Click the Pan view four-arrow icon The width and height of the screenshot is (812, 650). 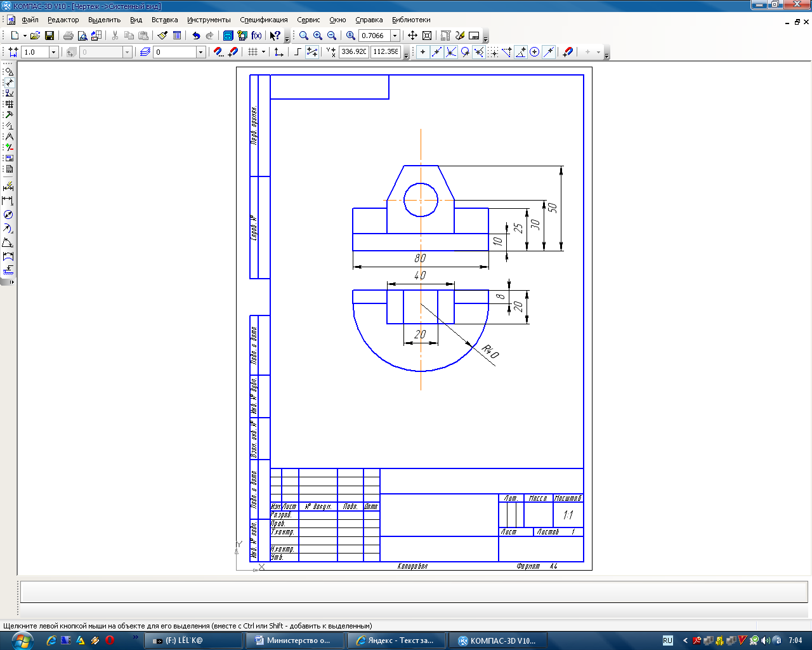click(x=412, y=36)
